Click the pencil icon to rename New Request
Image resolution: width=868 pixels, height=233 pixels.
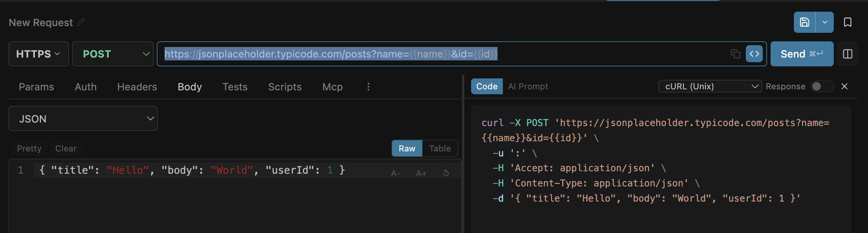(81, 22)
